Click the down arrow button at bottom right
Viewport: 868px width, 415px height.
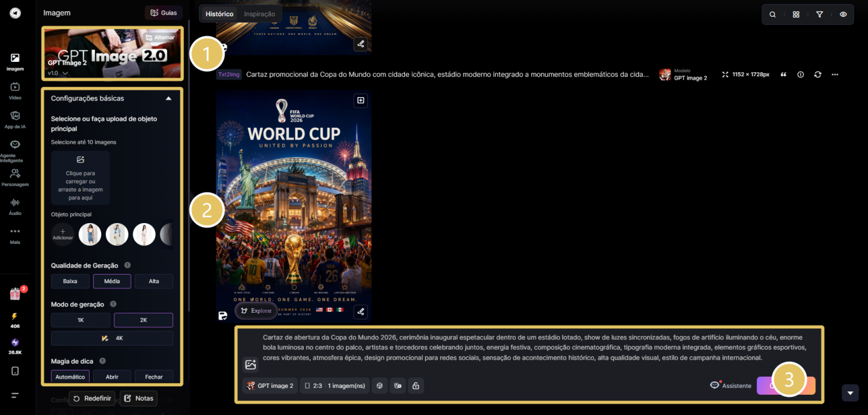pyautogui.click(x=849, y=392)
